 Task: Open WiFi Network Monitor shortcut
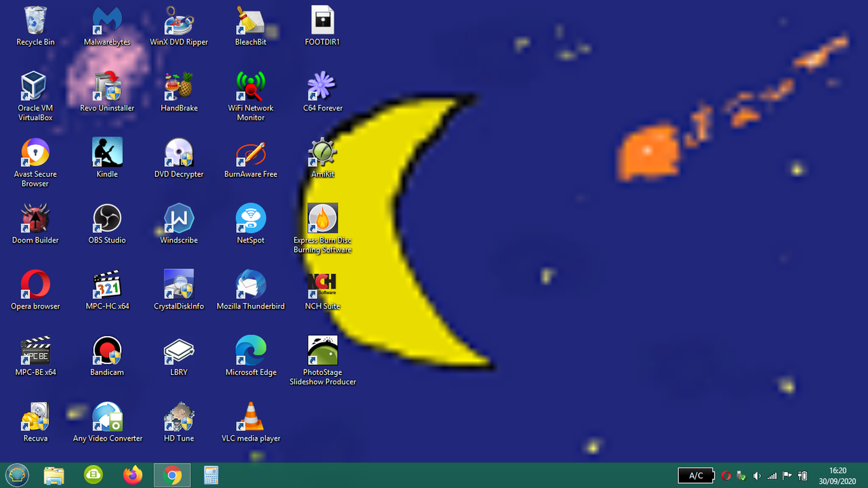pyautogui.click(x=251, y=87)
